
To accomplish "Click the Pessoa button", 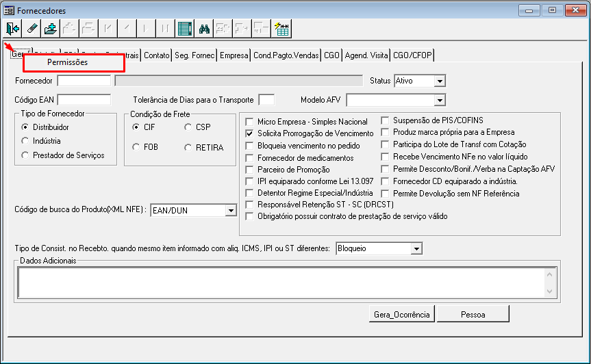I will tap(473, 314).
